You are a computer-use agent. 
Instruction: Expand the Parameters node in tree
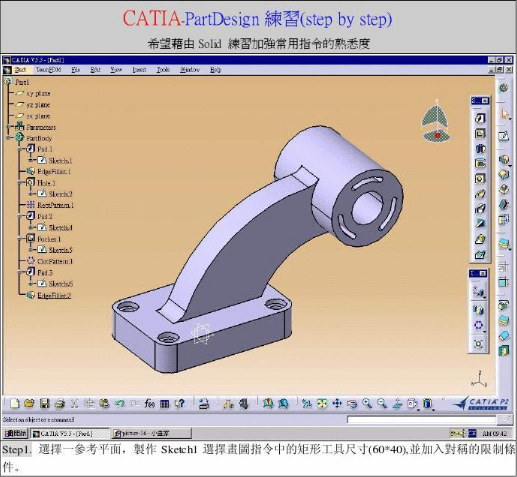pos(8,127)
